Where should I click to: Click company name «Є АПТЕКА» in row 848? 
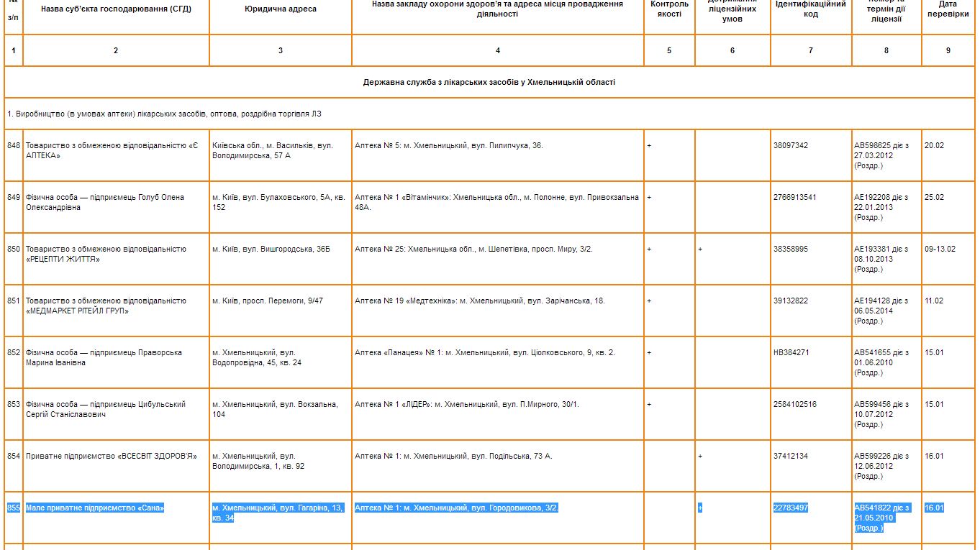pos(111,150)
